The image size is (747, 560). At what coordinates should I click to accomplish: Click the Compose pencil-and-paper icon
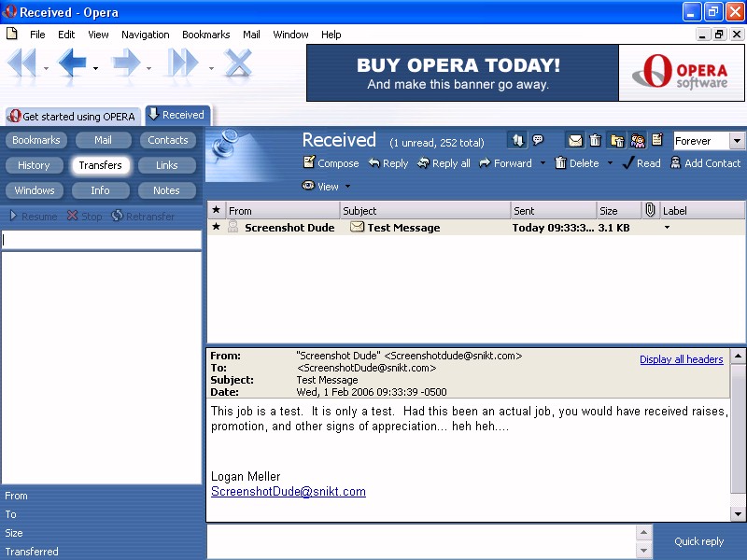pyautogui.click(x=309, y=162)
